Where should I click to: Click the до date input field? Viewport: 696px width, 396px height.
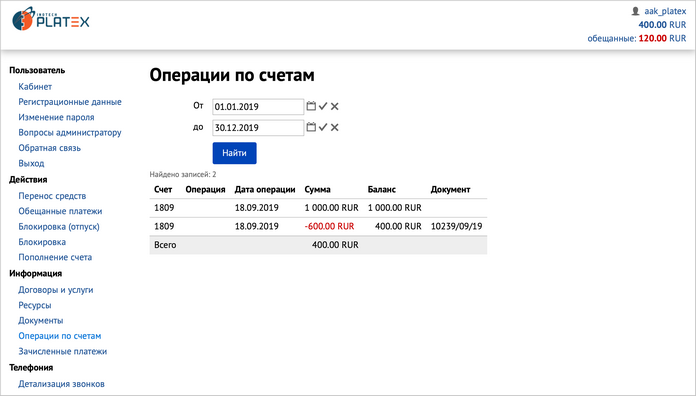click(x=258, y=128)
